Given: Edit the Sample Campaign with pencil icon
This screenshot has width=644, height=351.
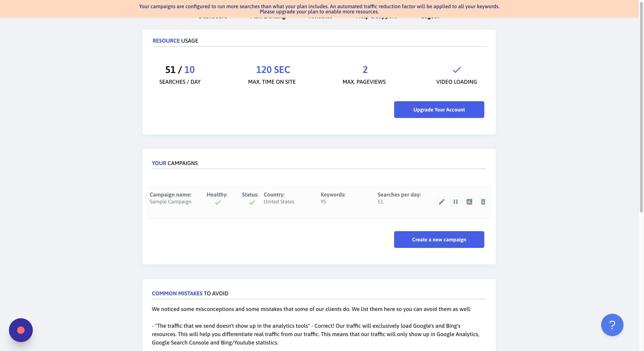Looking at the screenshot, I should [441, 202].
